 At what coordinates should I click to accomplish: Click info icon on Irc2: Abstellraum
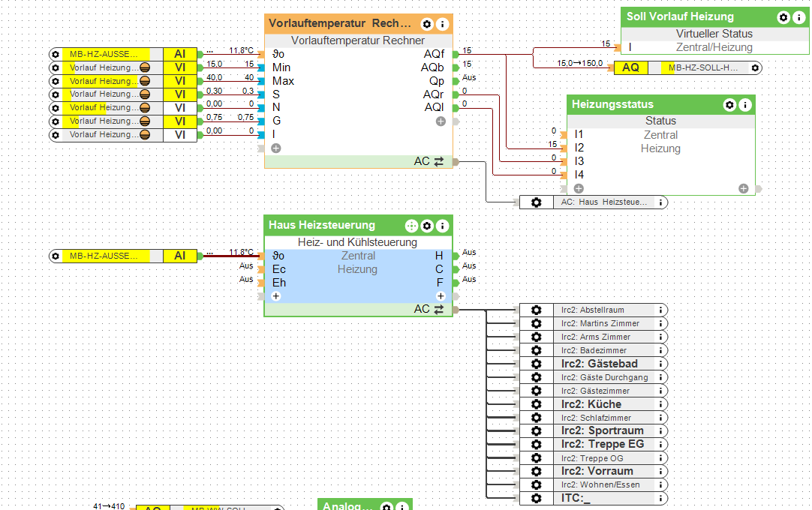pyautogui.click(x=661, y=310)
